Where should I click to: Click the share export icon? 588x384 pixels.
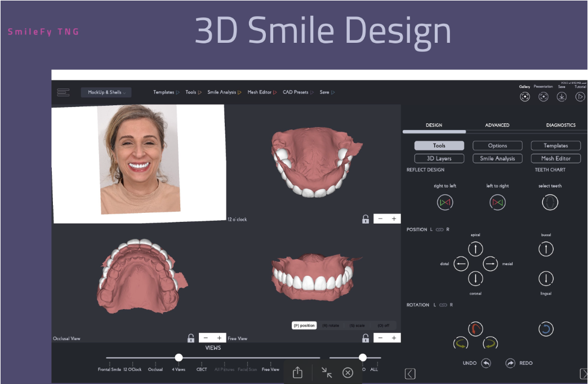[298, 372]
